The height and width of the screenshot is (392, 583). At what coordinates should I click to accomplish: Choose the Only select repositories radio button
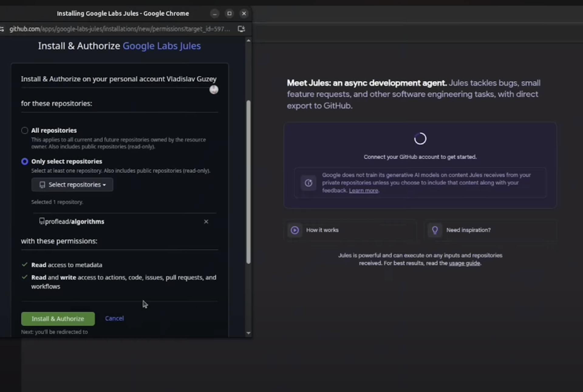point(25,161)
